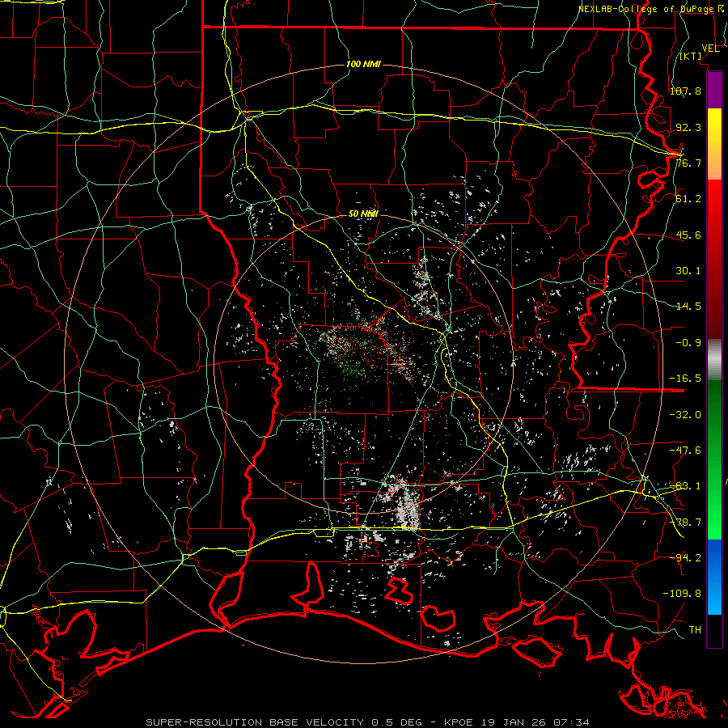Click the -94.2 velocity scale value

(685, 557)
